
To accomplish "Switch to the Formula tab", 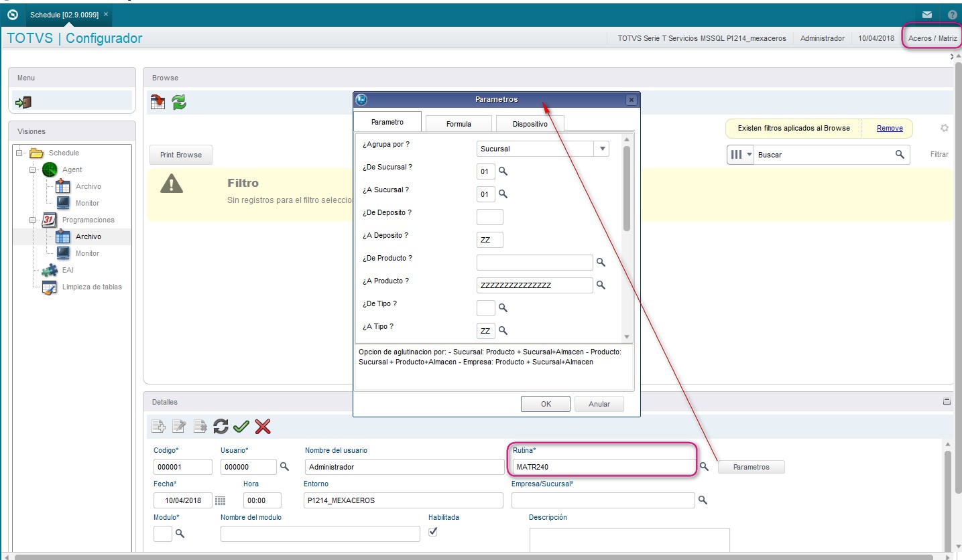I will pyautogui.click(x=459, y=124).
